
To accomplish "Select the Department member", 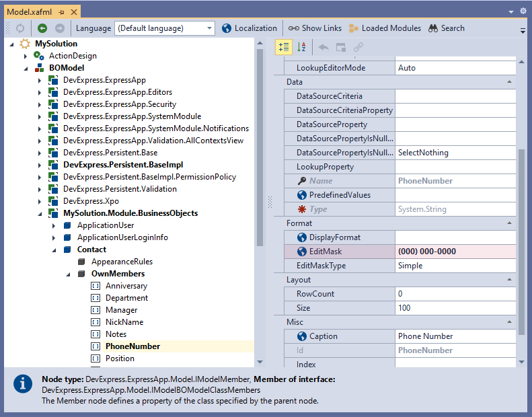I will tap(126, 298).
